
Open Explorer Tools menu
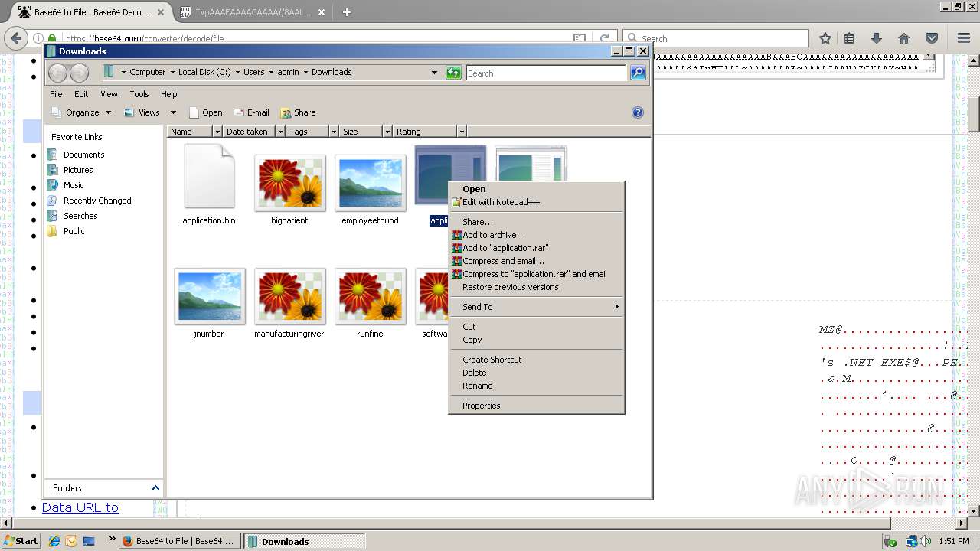pos(139,94)
